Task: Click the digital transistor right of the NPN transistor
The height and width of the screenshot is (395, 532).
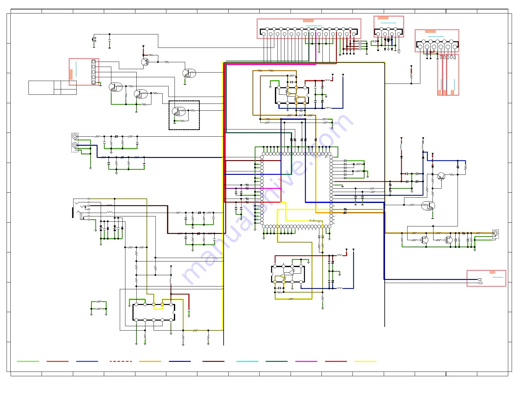Action: pos(189,73)
